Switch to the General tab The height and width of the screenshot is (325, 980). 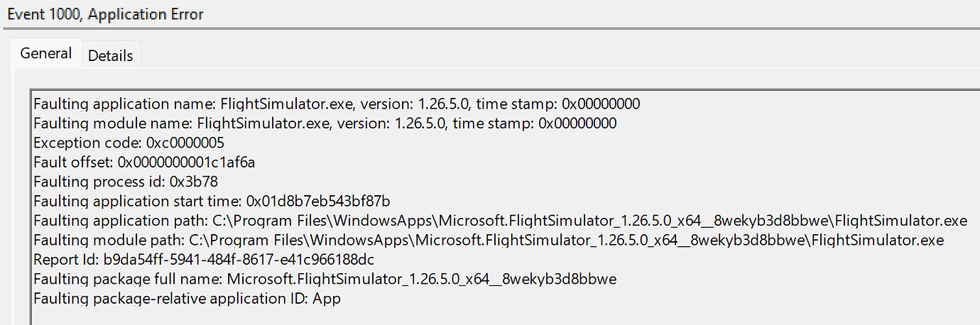coord(45,54)
